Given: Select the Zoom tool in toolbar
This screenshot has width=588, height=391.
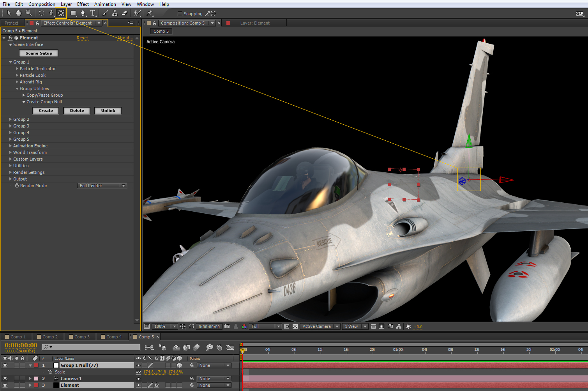Looking at the screenshot, I should pos(28,13).
